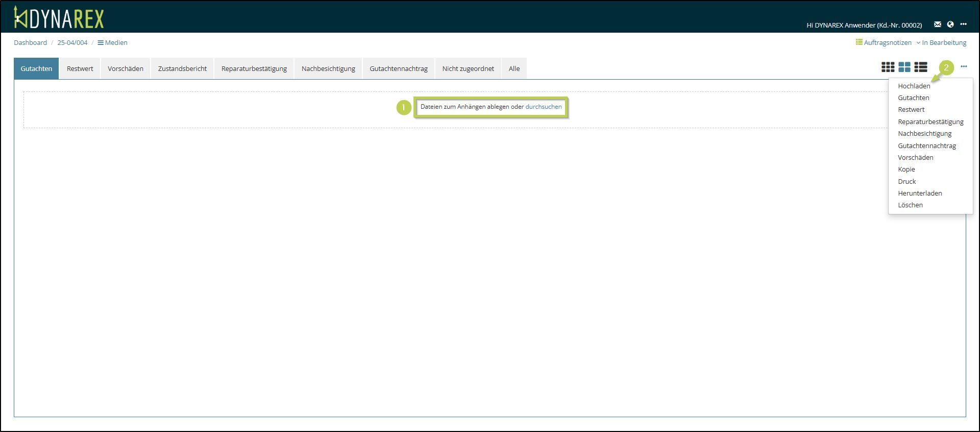The width and height of the screenshot is (980, 432).
Task: Open the Medien breadcrumb menu
Action: click(x=113, y=42)
